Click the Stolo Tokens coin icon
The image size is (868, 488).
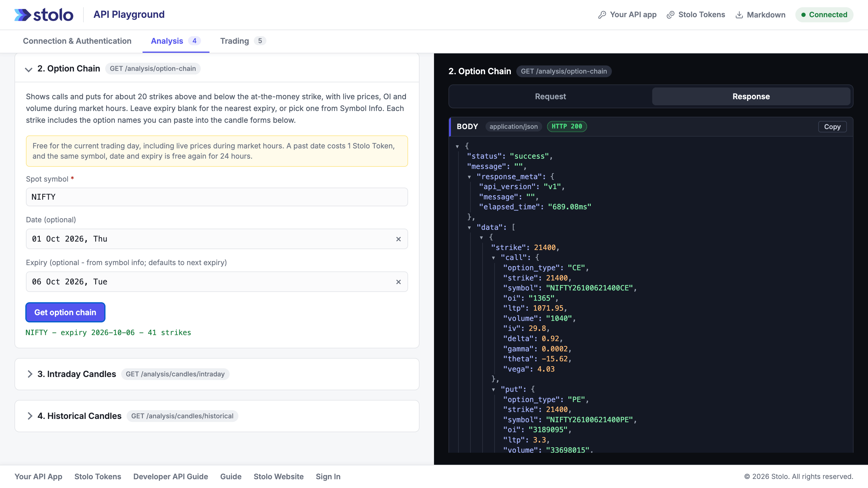[x=670, y=15]
